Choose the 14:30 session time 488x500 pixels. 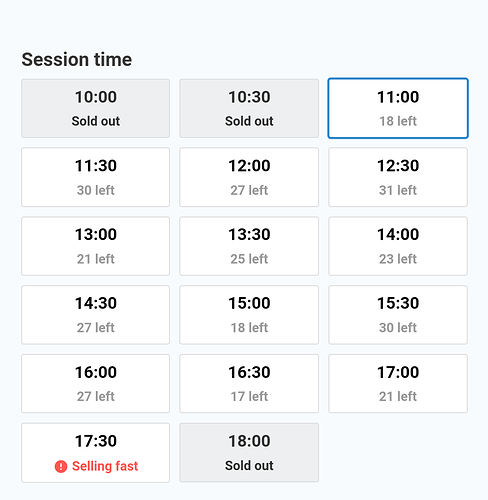[x=96, y=315]
